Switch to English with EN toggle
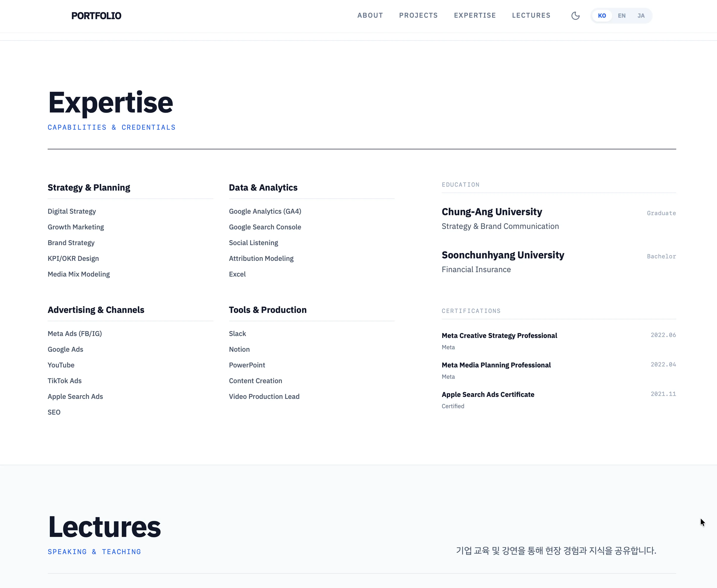Image resolution: width=717 pixels, height=588 pixels. tap(621, 15)
